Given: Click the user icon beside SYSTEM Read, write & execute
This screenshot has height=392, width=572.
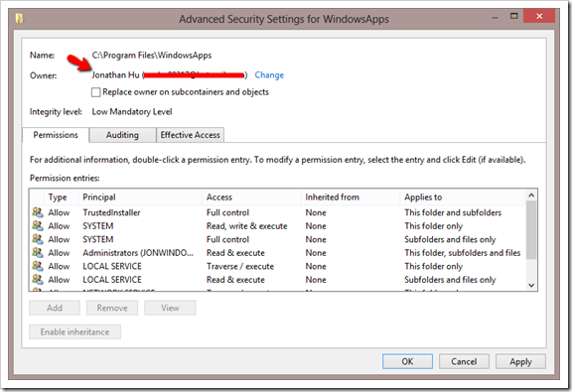Looking at the screenshot, I should click(x=37, y=225).
